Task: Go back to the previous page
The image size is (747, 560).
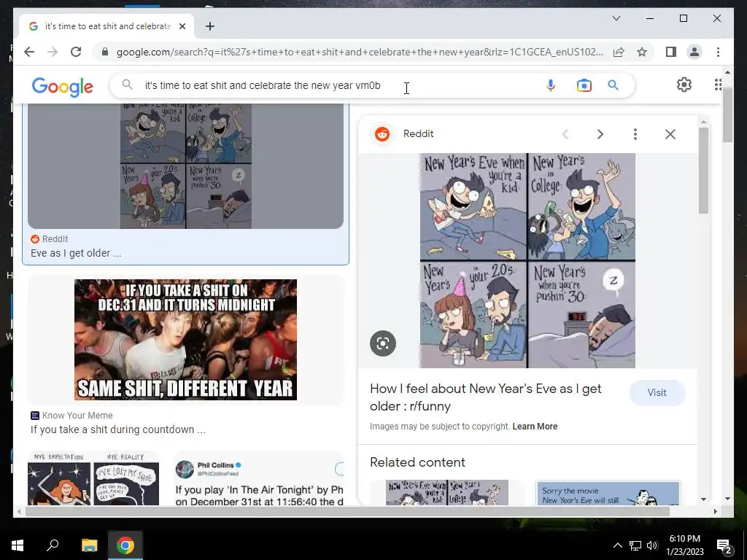Action: (x=29, y=52)
